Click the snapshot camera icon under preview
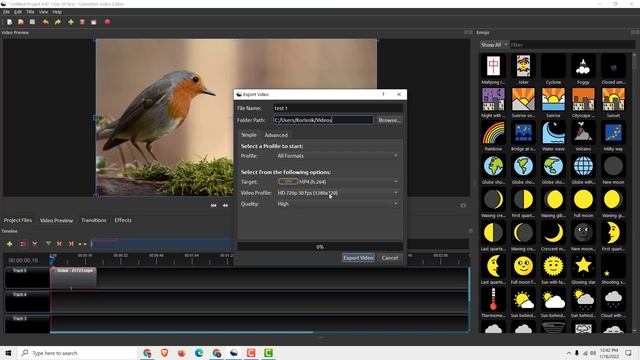This screenshot has width=640, height=360. point(463,206)
